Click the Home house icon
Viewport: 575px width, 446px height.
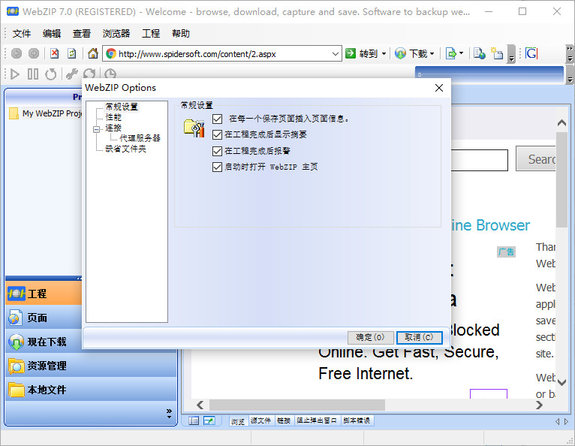click(x=93, y=54)
